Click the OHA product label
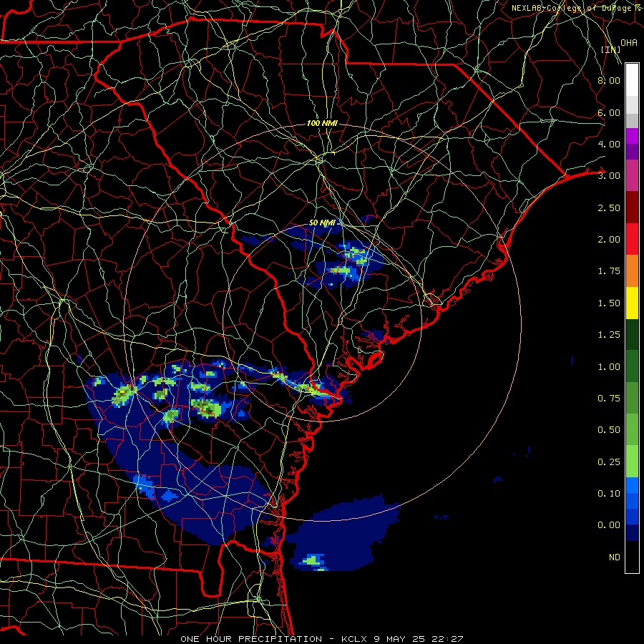Viewport: 644px width, 644px height. [629, 43]
